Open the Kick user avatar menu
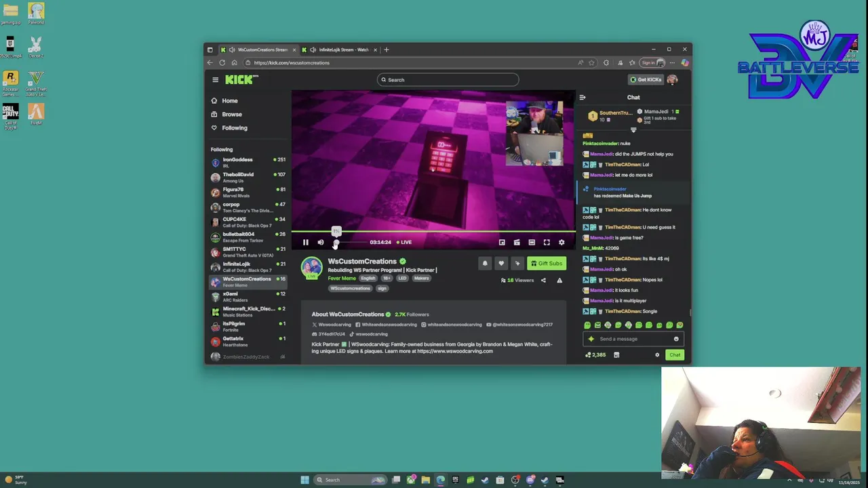 tap(672, 79)
